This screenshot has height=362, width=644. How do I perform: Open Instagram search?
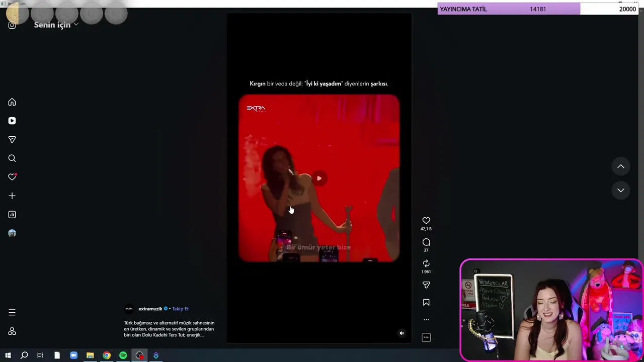[12, 158]
